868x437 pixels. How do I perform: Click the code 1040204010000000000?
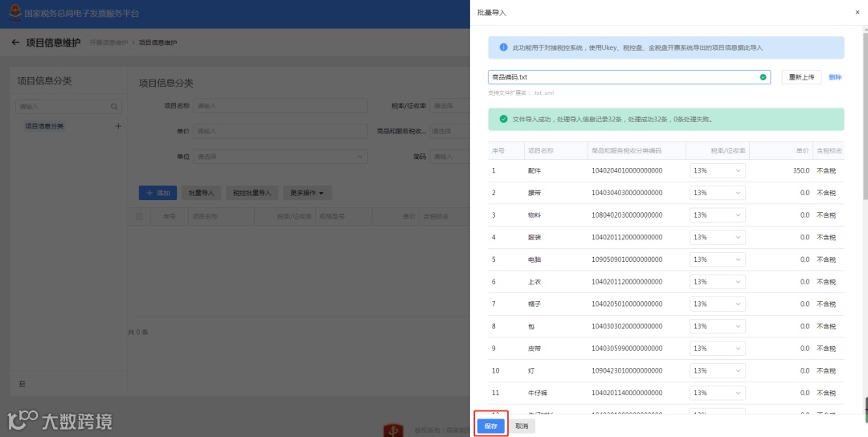tap(627, 170)
